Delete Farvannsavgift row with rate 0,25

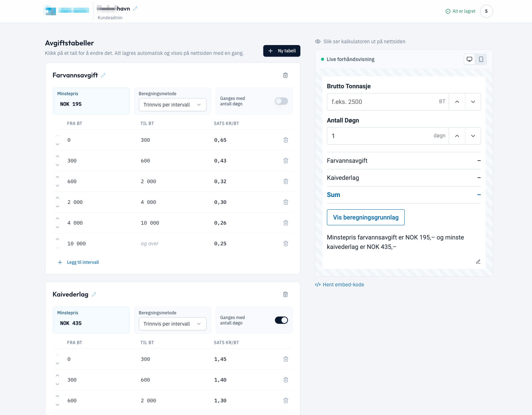(286, 243)
